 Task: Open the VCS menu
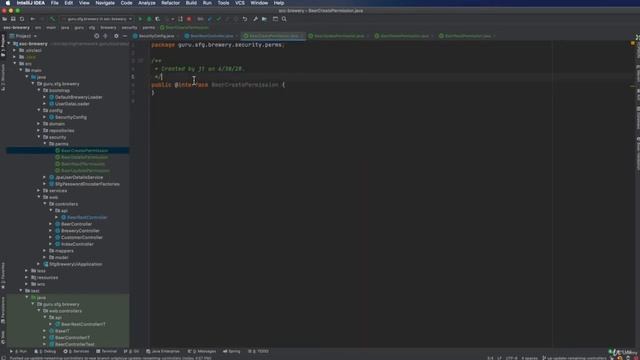tap(240, 3)
